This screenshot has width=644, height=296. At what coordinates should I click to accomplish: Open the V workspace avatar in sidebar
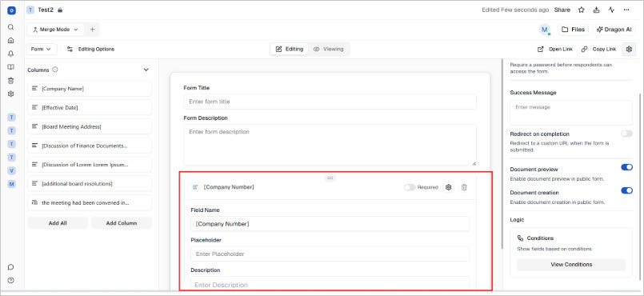[x=11, y=170]
